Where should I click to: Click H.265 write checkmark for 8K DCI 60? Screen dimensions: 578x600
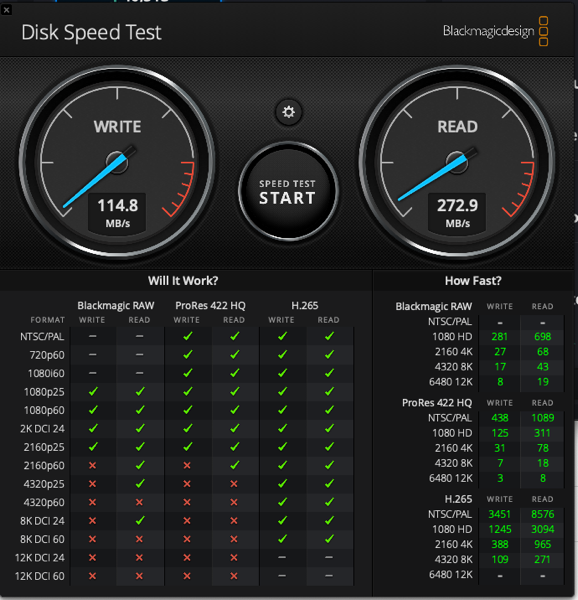coord(282,538)
